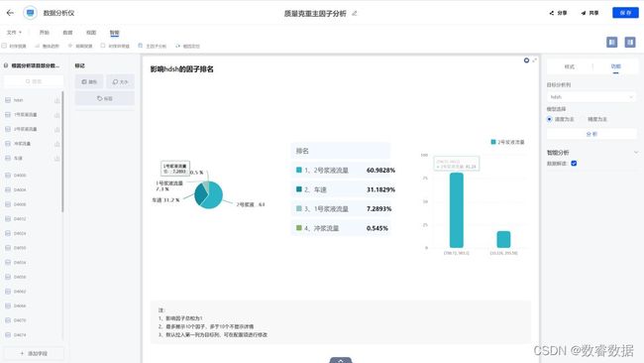Toggle the left panel layout icon
Viewport: 644px width, 363px height.
(611, 42)
